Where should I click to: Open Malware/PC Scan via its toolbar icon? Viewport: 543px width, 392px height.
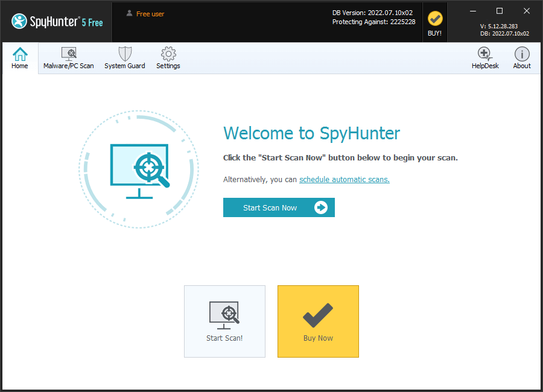coord(68,53)
